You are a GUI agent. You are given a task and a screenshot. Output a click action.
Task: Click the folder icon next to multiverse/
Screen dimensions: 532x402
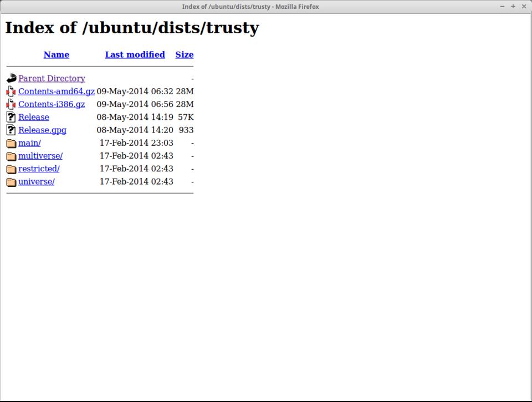[x=11, y=156]
